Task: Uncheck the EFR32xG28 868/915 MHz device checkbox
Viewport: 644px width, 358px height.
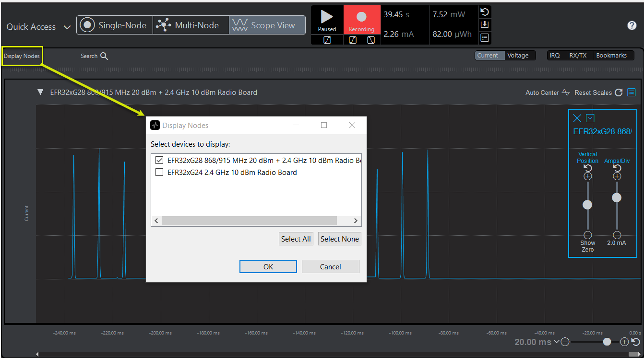Action: pos(159,160)
